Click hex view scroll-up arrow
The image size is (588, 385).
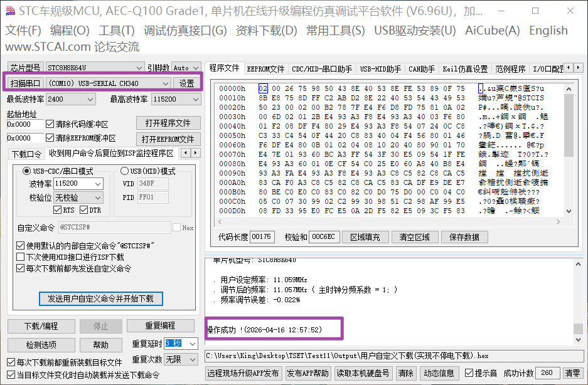[x=569, y=89]
